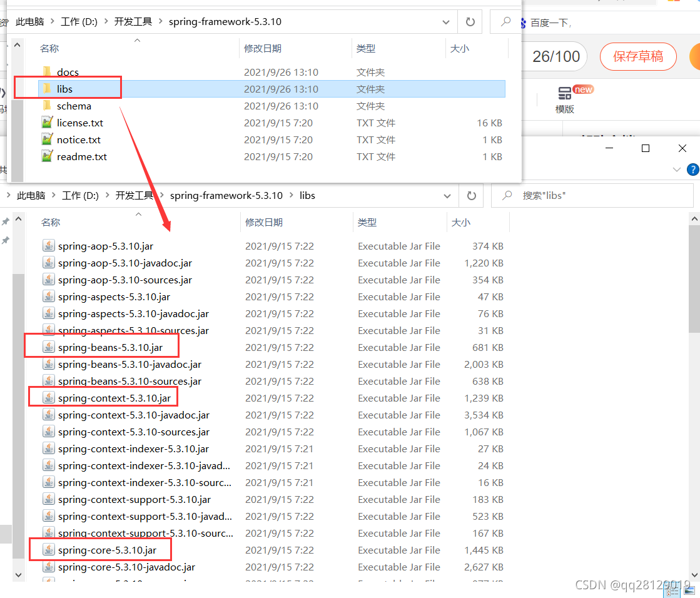The width and height of the screenshot is (700, 598).
Task: Click 百度一下 browser tab title
Action: (x=550, y=23)
